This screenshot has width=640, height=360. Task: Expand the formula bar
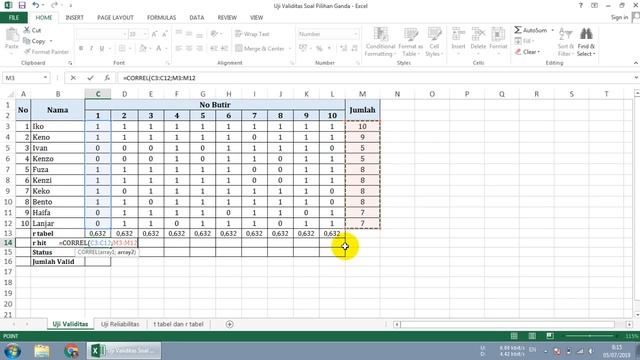tap(636, 78)
